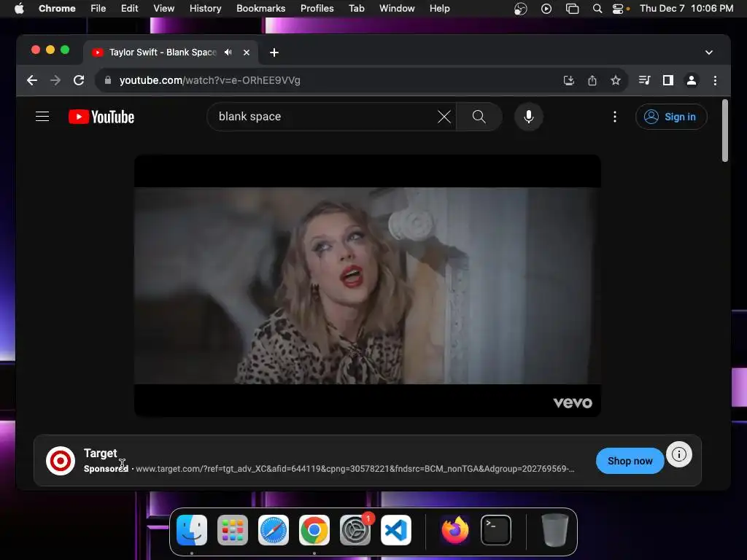Click the address bar URL

[x=209, y=80]
